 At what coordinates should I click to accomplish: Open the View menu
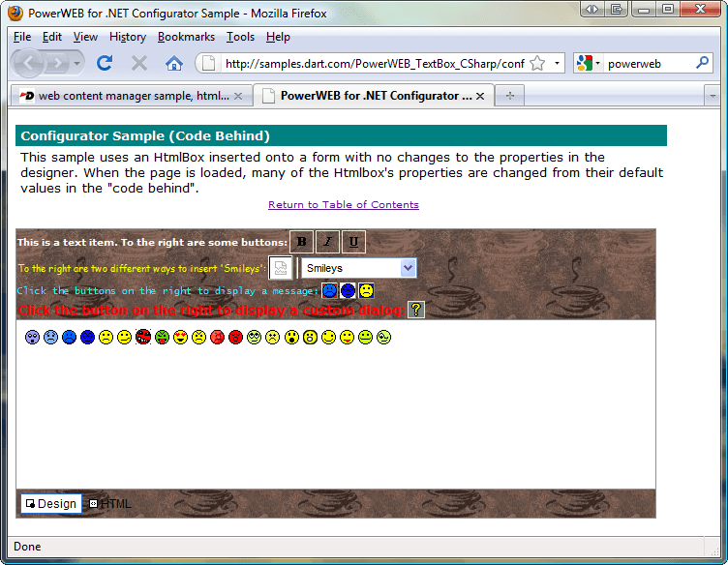[85, 37]
